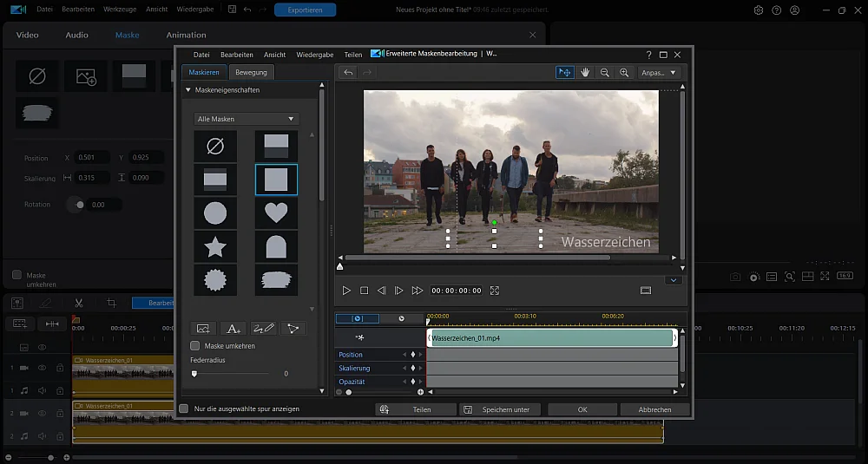
Task: Click the Exportieren button
Action: pyautogui.click(x=305, y=10)
